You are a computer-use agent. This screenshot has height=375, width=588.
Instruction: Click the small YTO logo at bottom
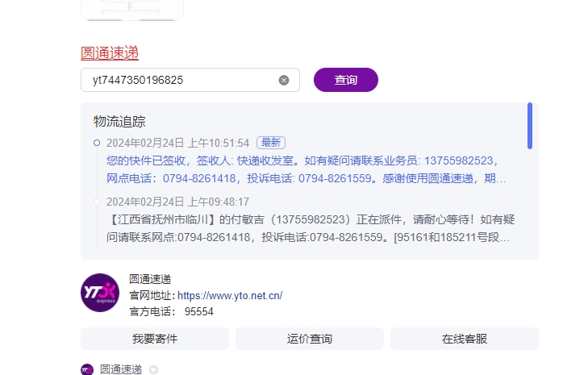tap(87, 369)
